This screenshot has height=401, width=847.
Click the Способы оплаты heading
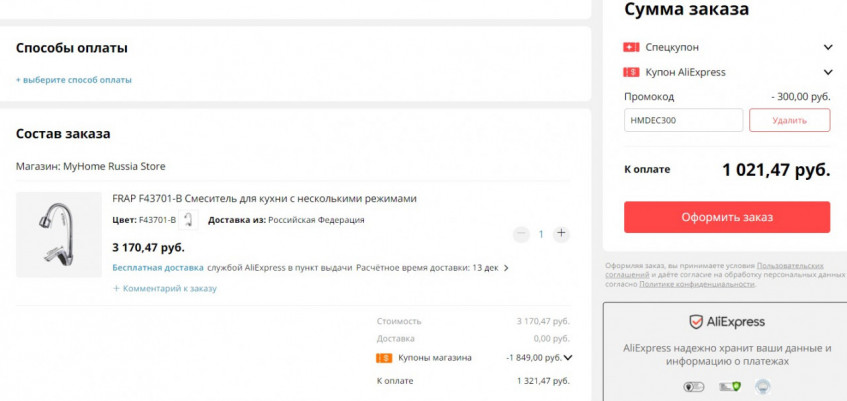pos(72,48)
